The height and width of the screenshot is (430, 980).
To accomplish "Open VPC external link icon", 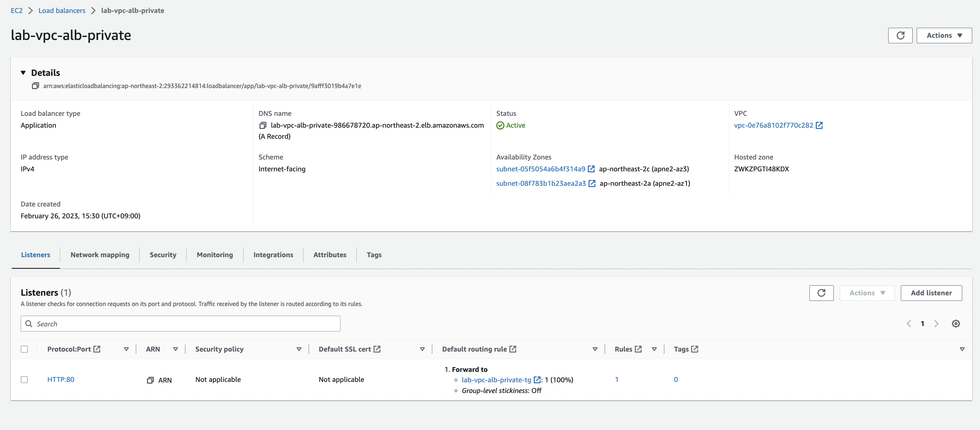I will 819,125.
